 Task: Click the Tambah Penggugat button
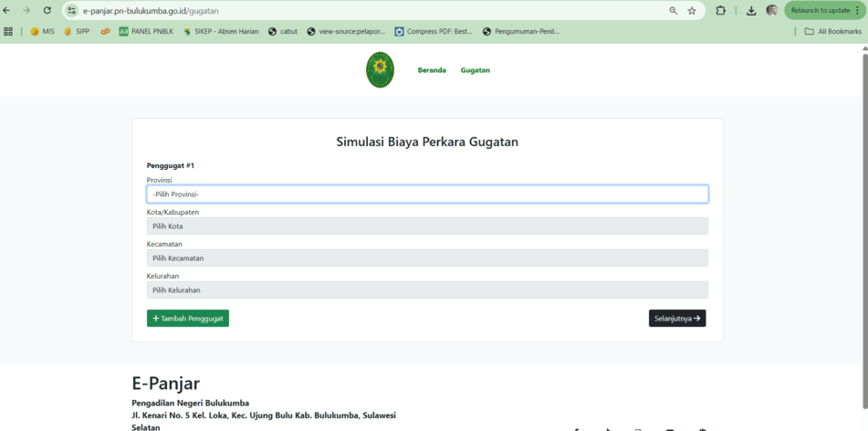click(x=188, y=319)
